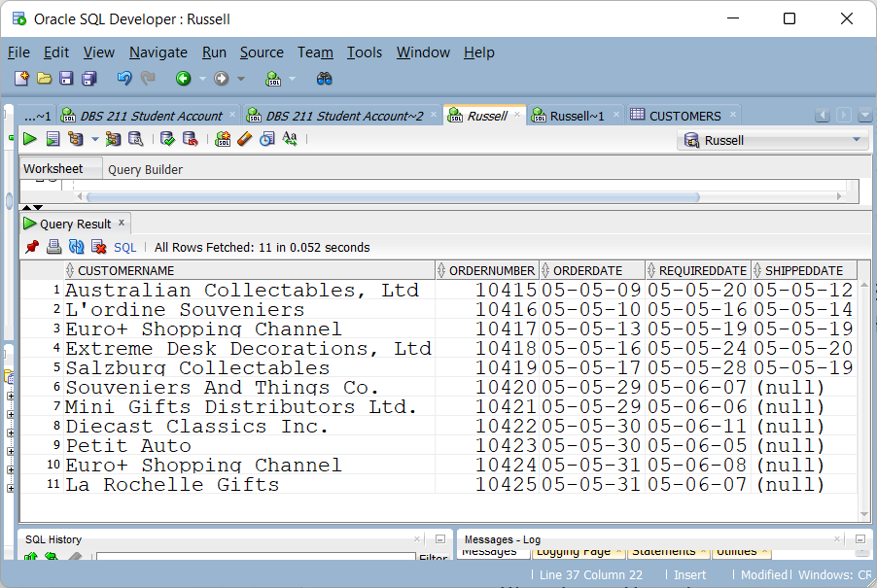Clear the worksheet with the eraser icon
The width and height of the screenshot is (877, 588).
(x=244, y=140)
